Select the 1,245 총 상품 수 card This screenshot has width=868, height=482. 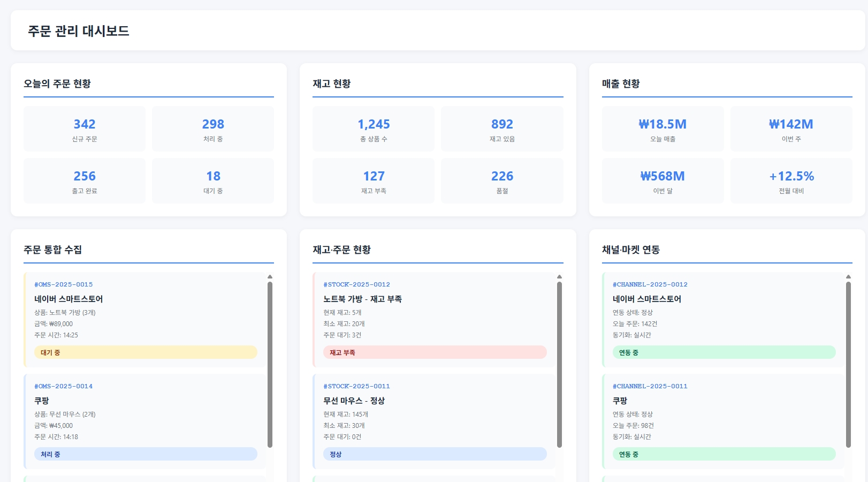tap(374, 129)
